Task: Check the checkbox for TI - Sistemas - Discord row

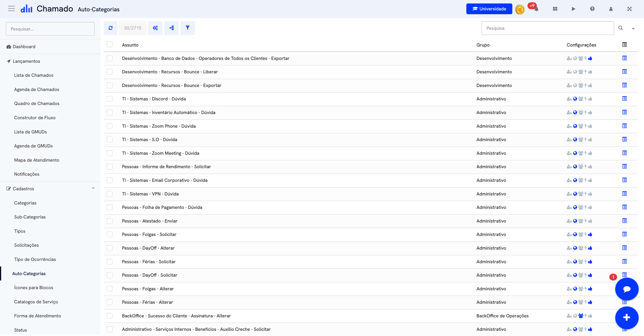Action: pos(110,99)
